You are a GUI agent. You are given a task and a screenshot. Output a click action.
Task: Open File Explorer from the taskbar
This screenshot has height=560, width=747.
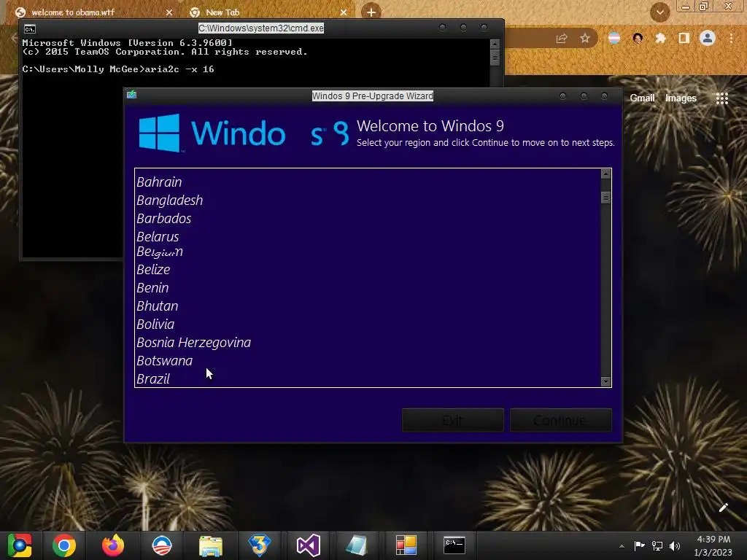click(211, 545)
